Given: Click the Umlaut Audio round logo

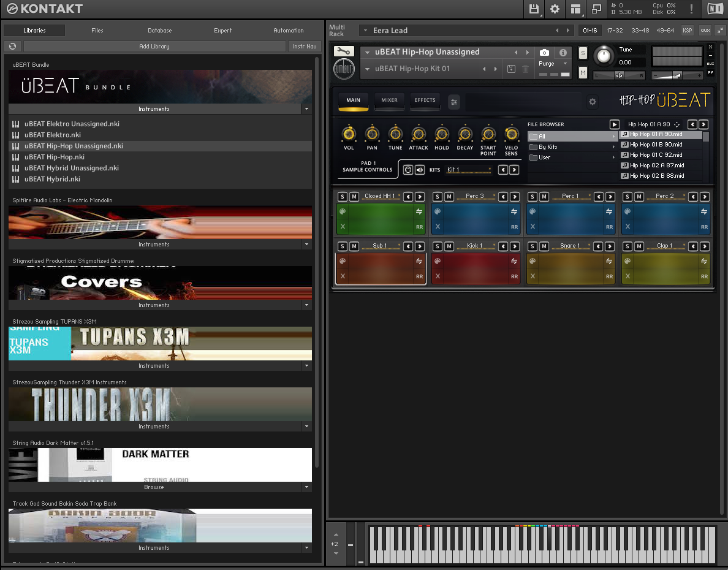Looking at the screenshot, I should (344, 69).
